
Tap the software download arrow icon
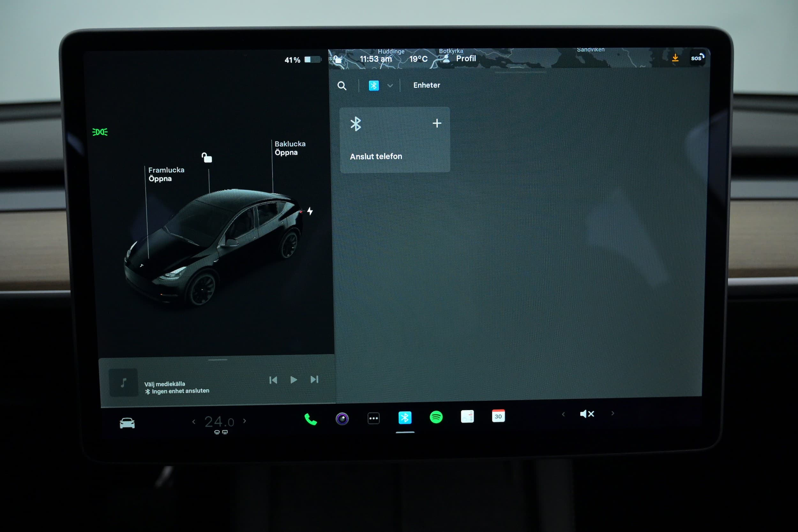pos(675,58)
